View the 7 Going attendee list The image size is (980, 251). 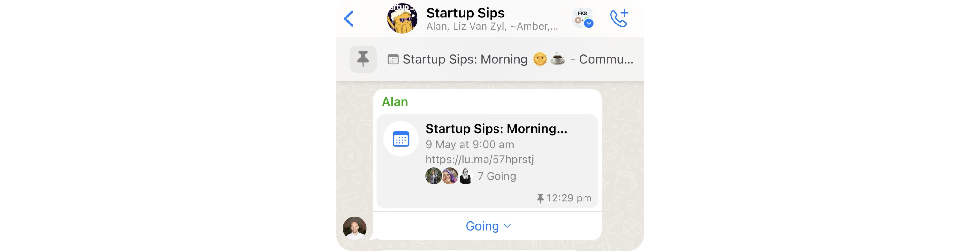pyautogui.click(x=497, y=176)
